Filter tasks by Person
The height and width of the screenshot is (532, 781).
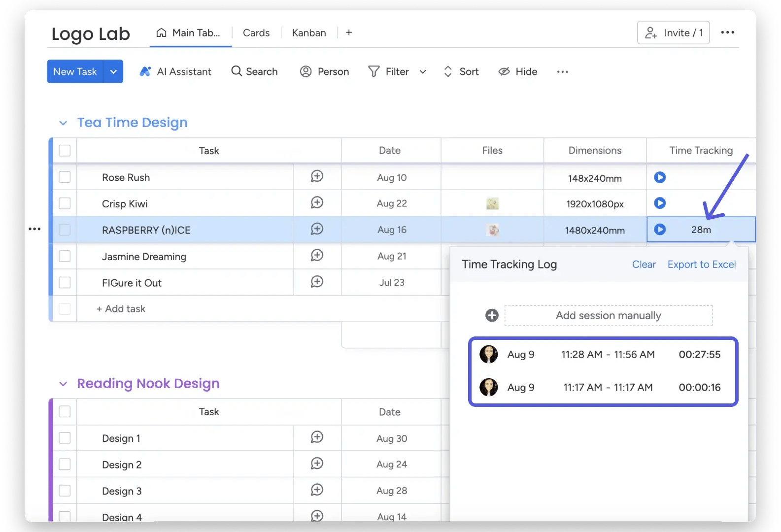(324, 71)
